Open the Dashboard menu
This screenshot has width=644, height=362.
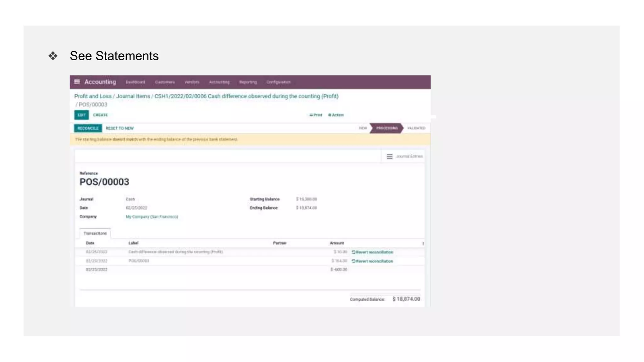(x=135, y=82)
